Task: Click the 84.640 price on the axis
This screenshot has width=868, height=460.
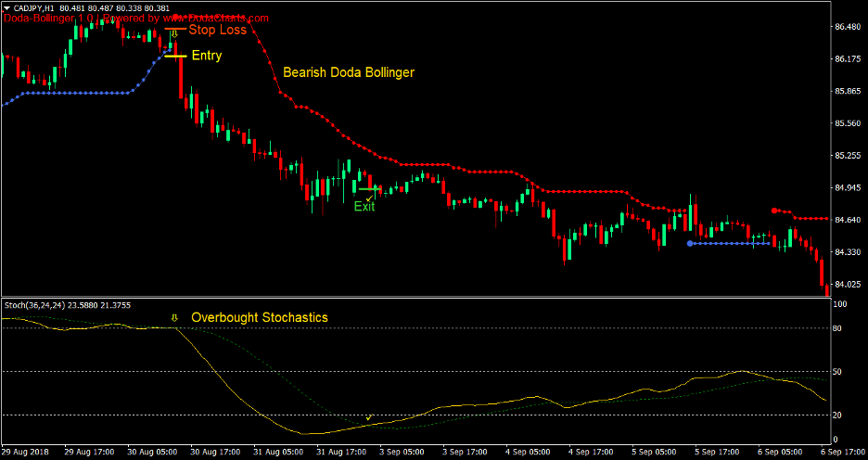Action: click(847, 220)
